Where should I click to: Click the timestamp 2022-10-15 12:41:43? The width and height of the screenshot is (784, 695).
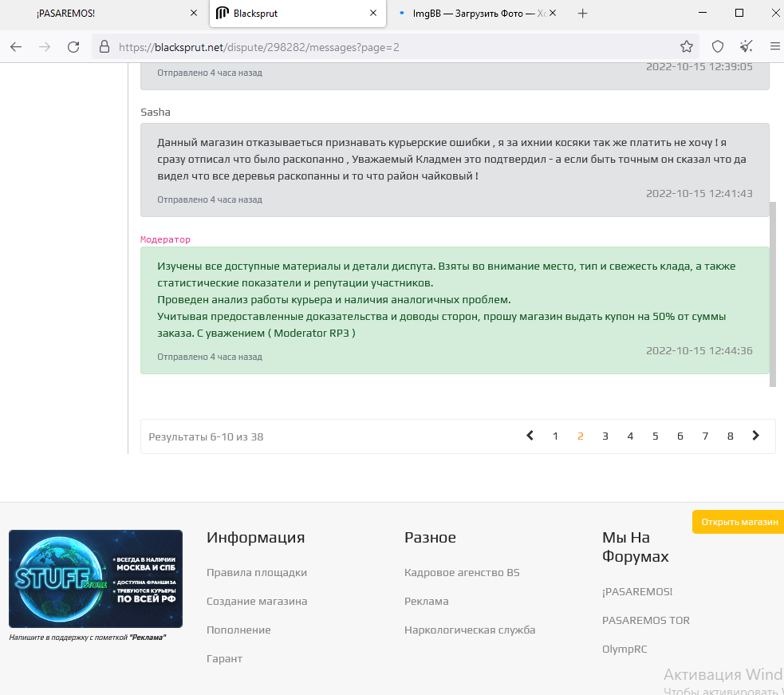tap(699, 193)
